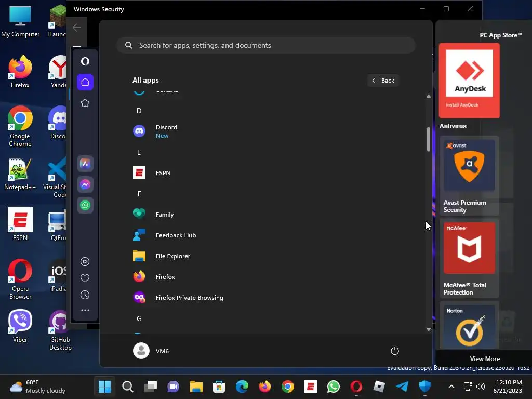The height and width of the screenshot is (399, 532).
Task: Open Firefox desktop shortcut
Action: point(20,72)
